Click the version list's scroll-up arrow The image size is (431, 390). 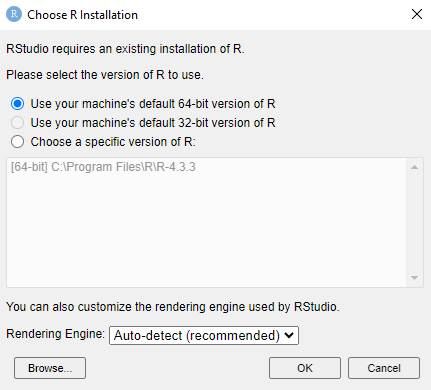[414, 167]
